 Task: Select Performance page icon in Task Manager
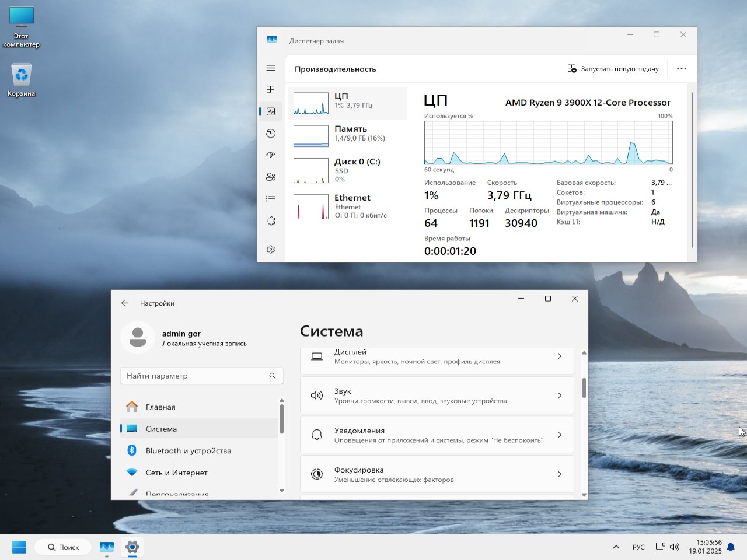271,111
